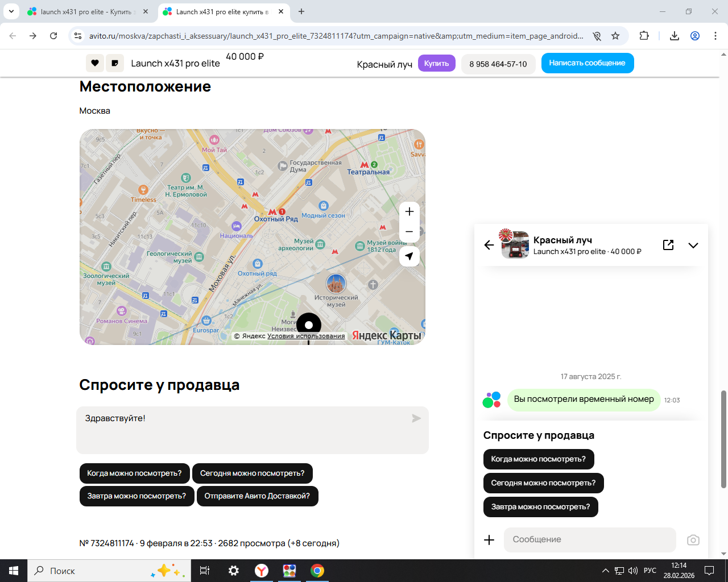Image resolution: width=728 pixels, height=582 pixels.
Task: Click the Охотный Ряд metro label on map
Action: pyautogui.click(x=276, y=219)
